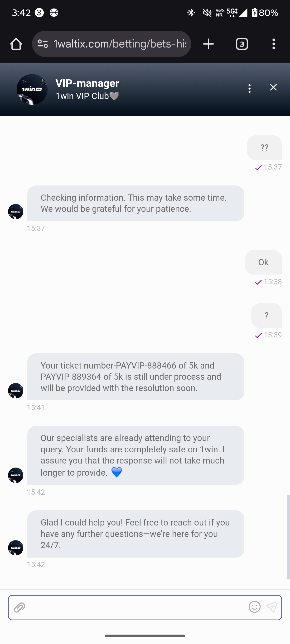Tap the Android gesture navigation bar

[145, 636]
